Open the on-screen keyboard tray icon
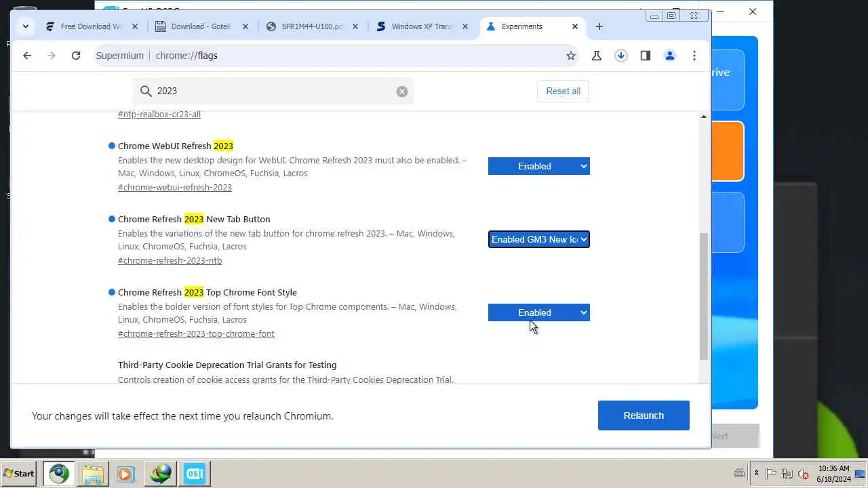The height and width of the screenshot is (488, 868). pos(739,473)
